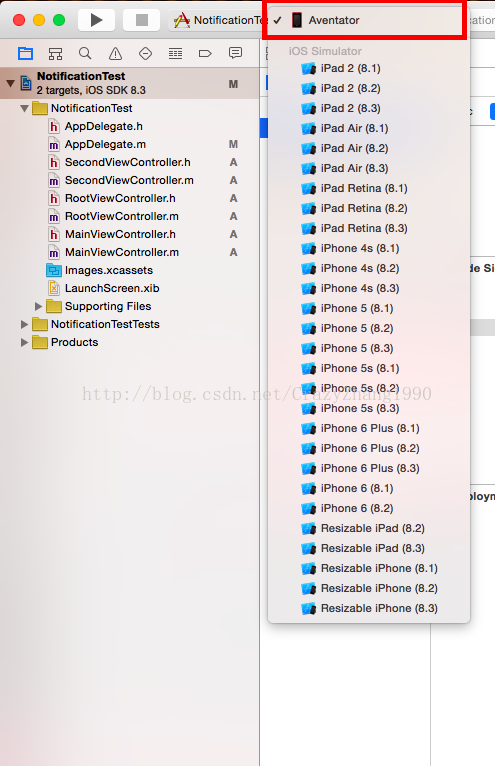Open the Find navigator magnifier icon

(x=85, y=53)
